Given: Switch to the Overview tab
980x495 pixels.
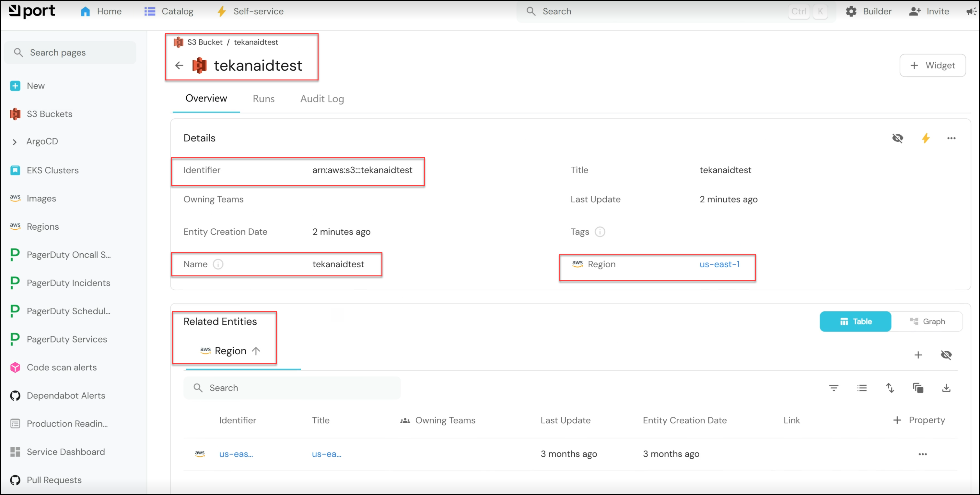Looking at the screenshot, I should (206, 98).
